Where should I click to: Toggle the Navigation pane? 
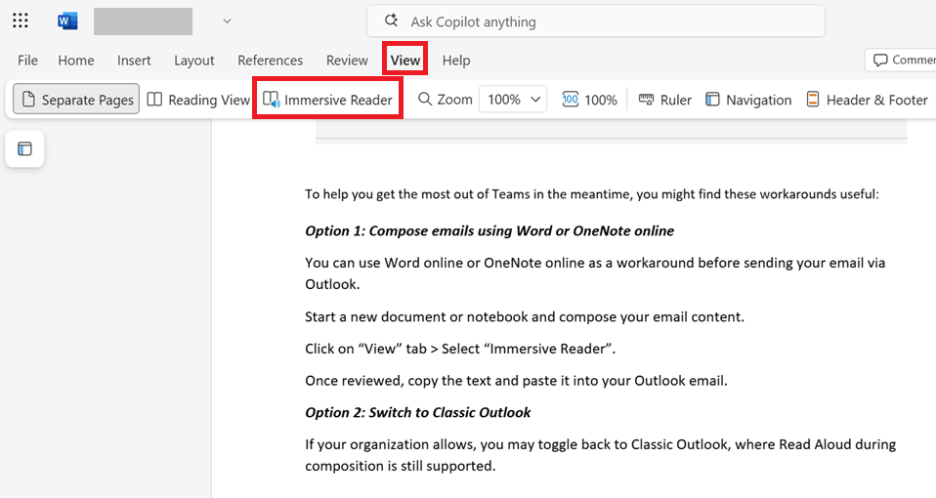tap(749, 100)
